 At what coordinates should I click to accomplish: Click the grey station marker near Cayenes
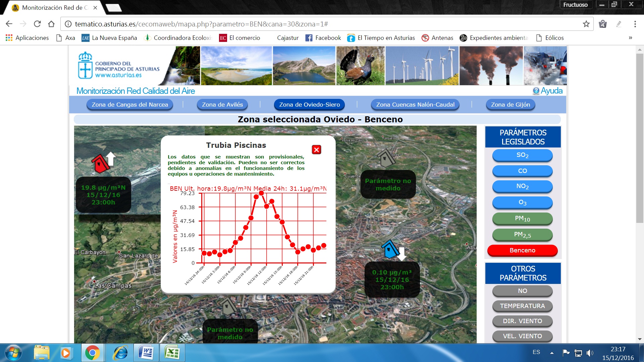(386, 158)
